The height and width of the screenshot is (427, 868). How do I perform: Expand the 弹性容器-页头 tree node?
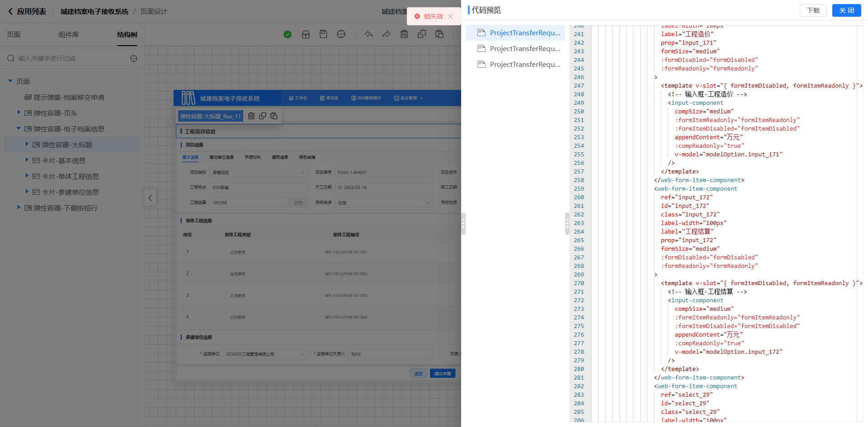click(19, 113)
